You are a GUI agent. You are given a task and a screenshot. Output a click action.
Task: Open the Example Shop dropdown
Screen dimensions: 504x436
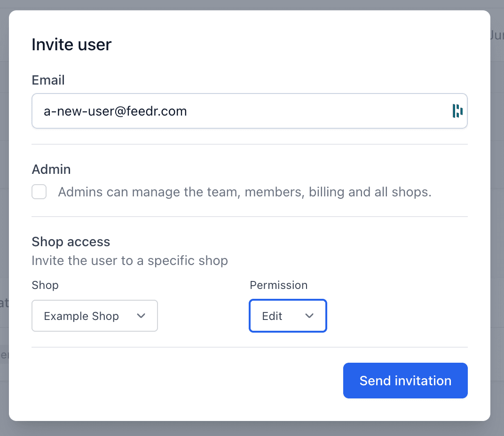click(94, 316)
